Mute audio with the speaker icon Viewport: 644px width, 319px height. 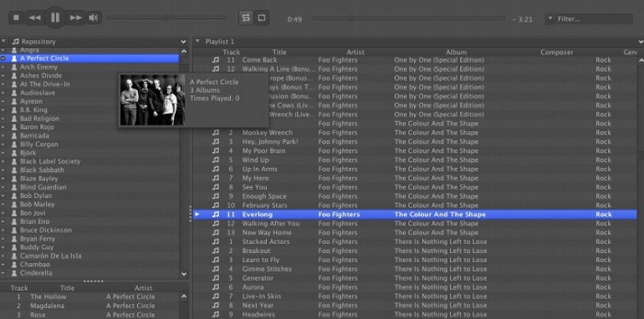click(x=94, y=18)
